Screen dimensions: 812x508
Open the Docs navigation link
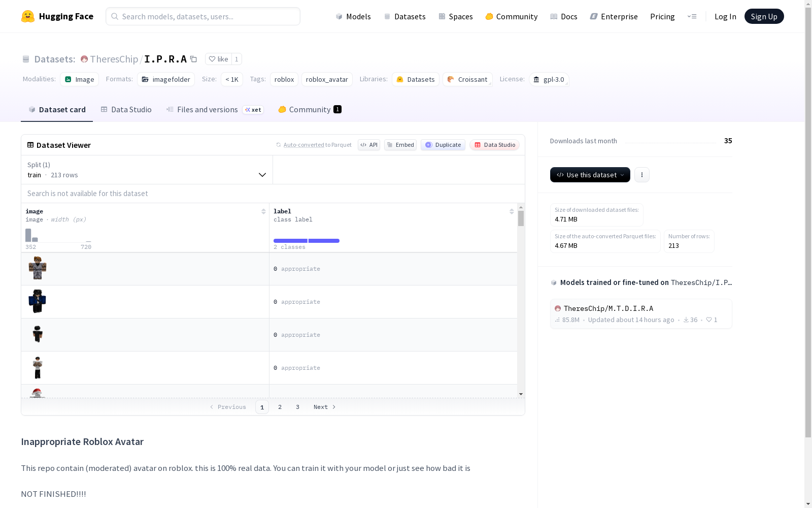pos(564,16)
